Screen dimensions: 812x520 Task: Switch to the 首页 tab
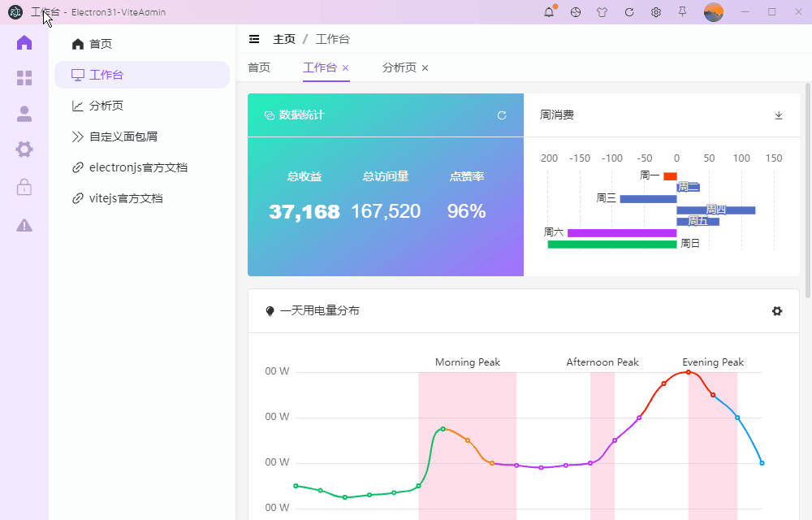point(259,67)
